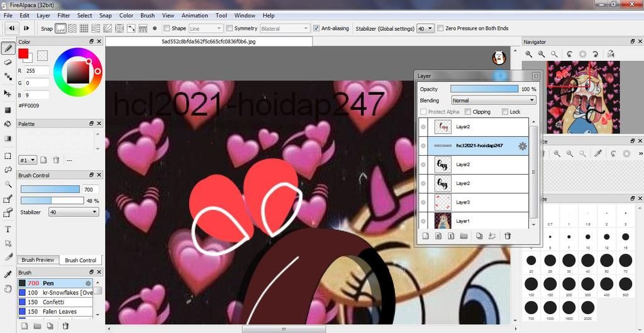The height and width of the screenshot is (333, 644).
Task: Open the File menu
Action: pos(8,16)
